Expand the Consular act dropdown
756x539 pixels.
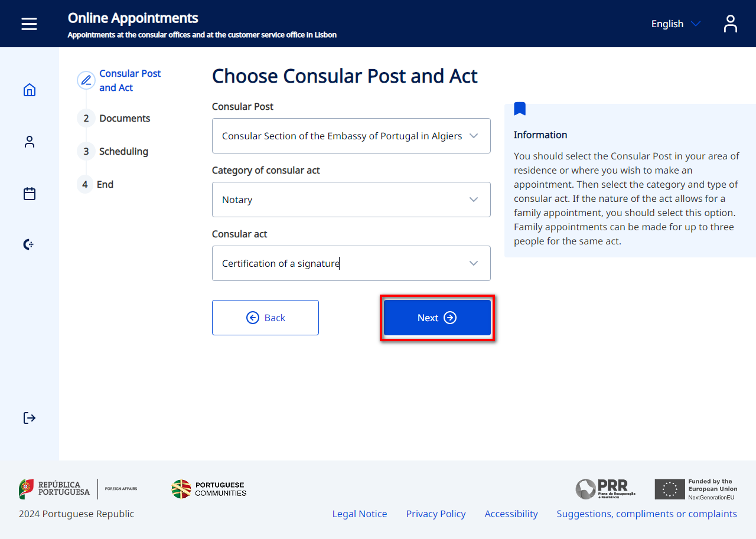tap(351, 263)
